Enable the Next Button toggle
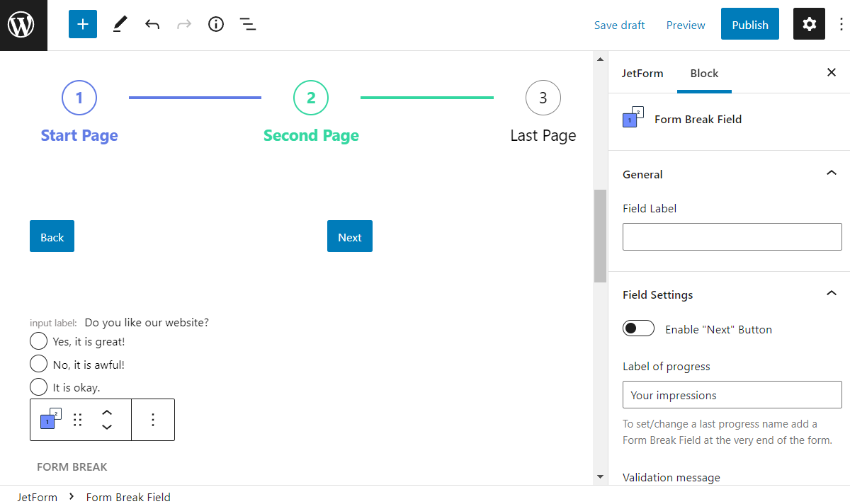The width and height of the screenshot is (850, 504). (638, 328)
